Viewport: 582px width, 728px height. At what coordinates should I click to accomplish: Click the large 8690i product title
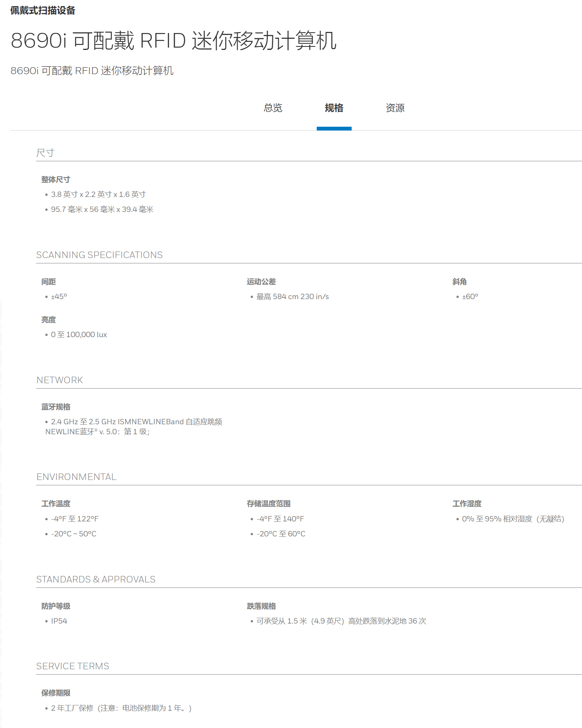click(x=174, y=40)
